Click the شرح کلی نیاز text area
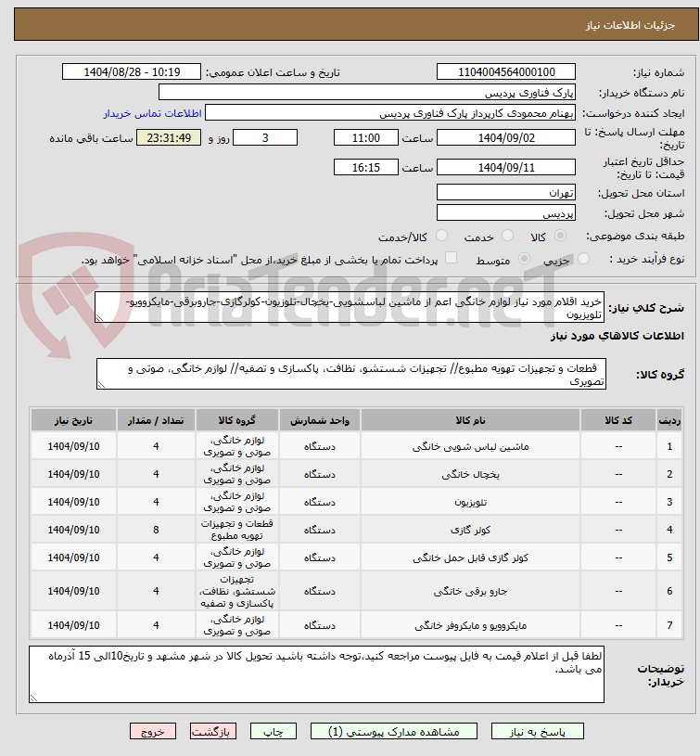700x756 pixels. tap(350, 307)
